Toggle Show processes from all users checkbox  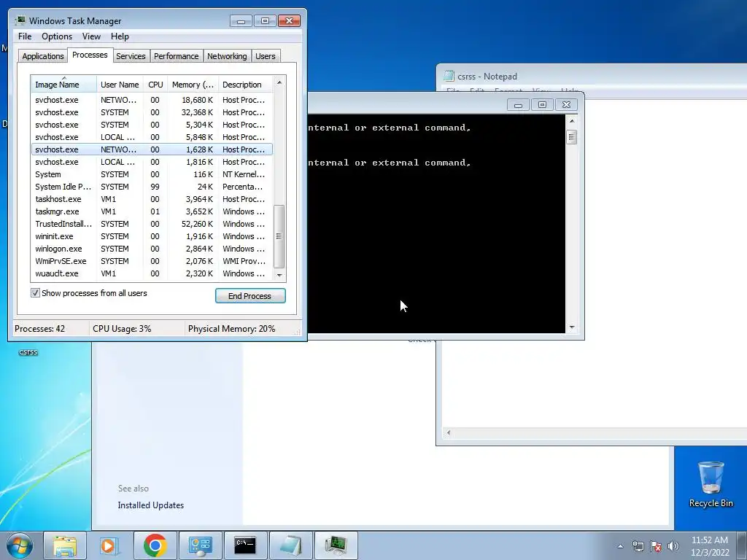[35, 293]
